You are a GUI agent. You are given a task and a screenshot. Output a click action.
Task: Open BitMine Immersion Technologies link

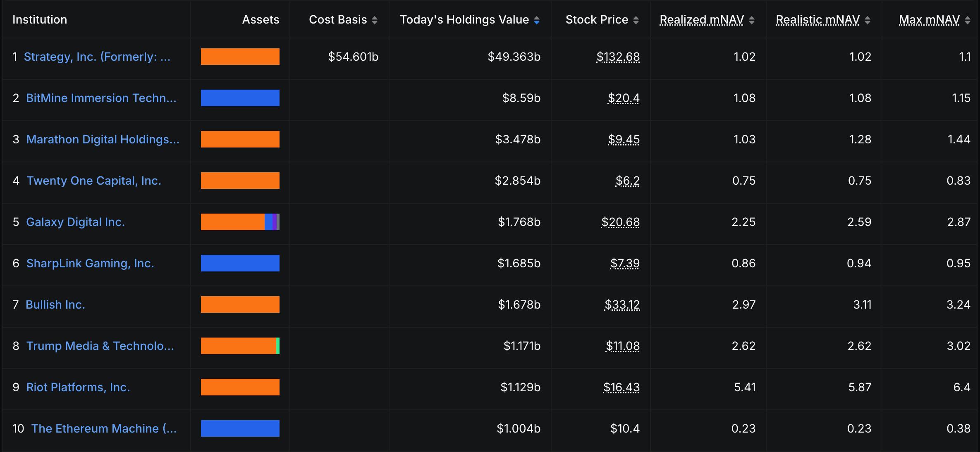(x=101, y=98)
